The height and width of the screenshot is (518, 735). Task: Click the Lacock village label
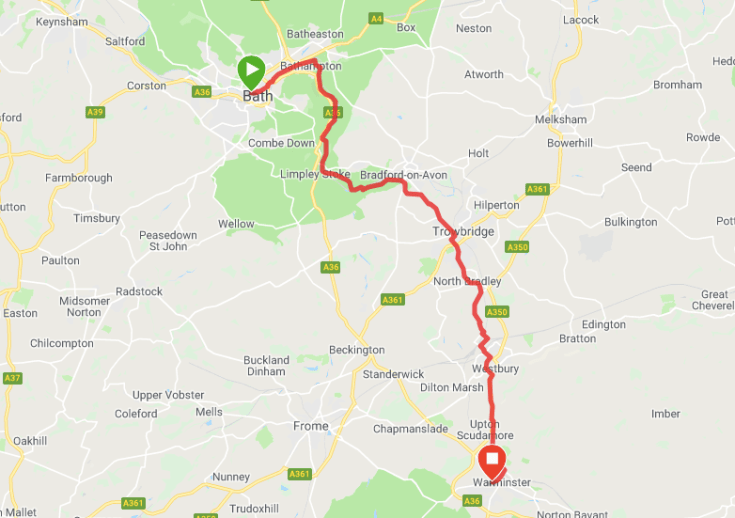click(x=581, y=20)
